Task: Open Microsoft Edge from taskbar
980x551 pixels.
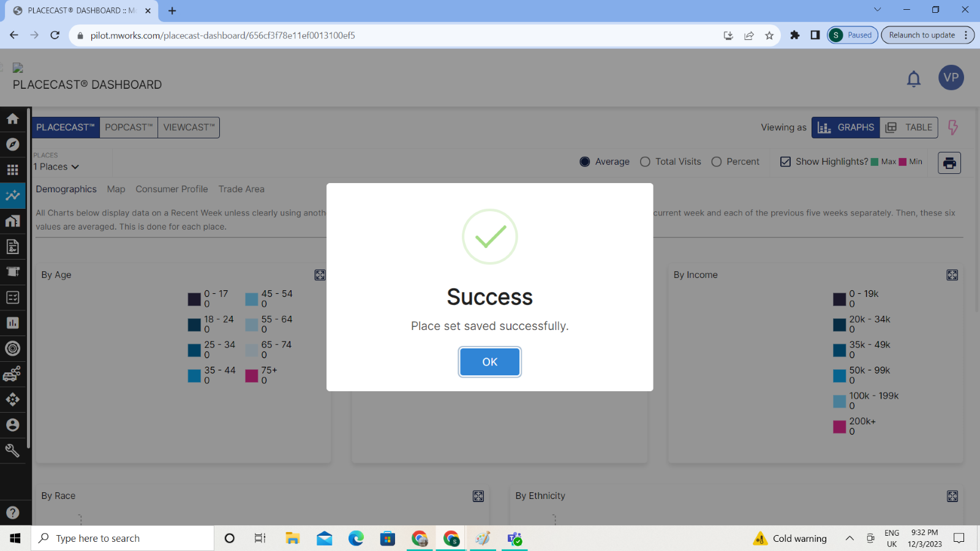Action: point(356,538)
